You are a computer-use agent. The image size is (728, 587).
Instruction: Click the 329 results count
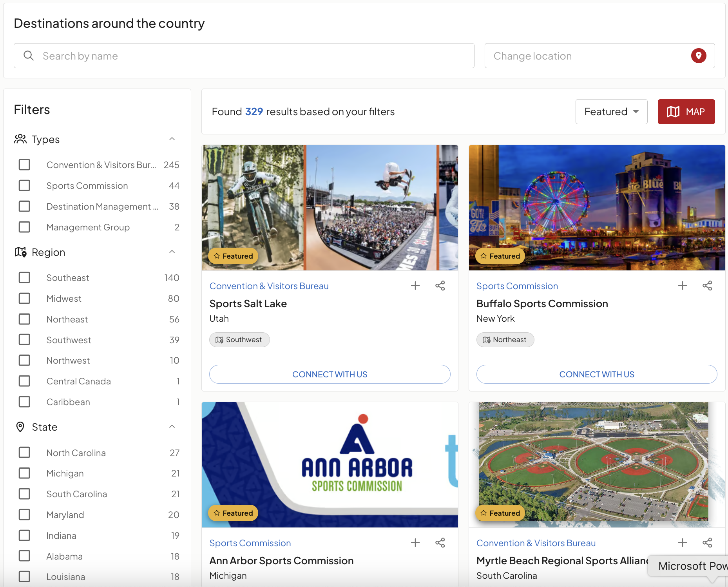pos(254,112)
